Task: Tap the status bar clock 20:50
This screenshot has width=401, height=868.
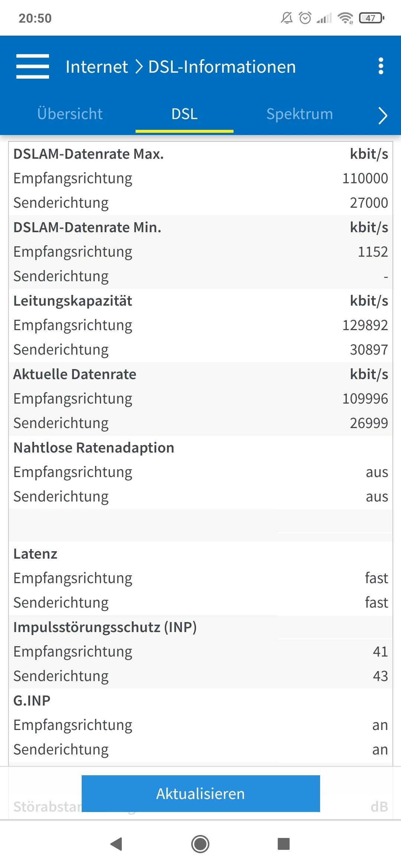Action: point(35,18)
